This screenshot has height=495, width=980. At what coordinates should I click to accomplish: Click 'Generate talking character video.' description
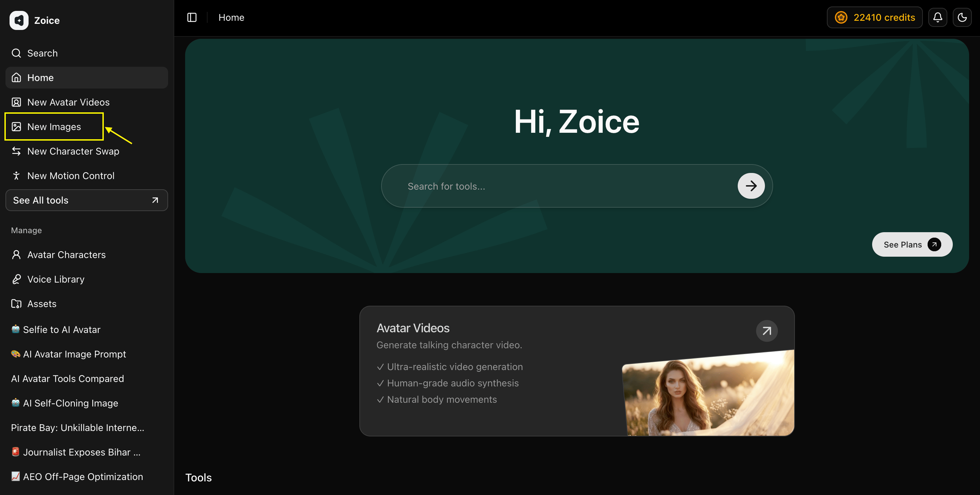[449, 345]
